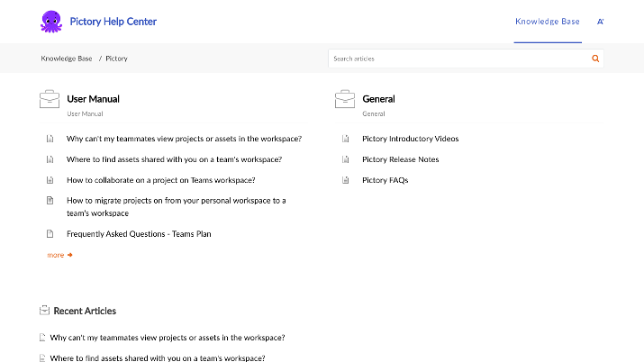The height and width of the screenshot is (362, 644).
Task: Click 'General' subtitle text
Action: coord(373,113)
